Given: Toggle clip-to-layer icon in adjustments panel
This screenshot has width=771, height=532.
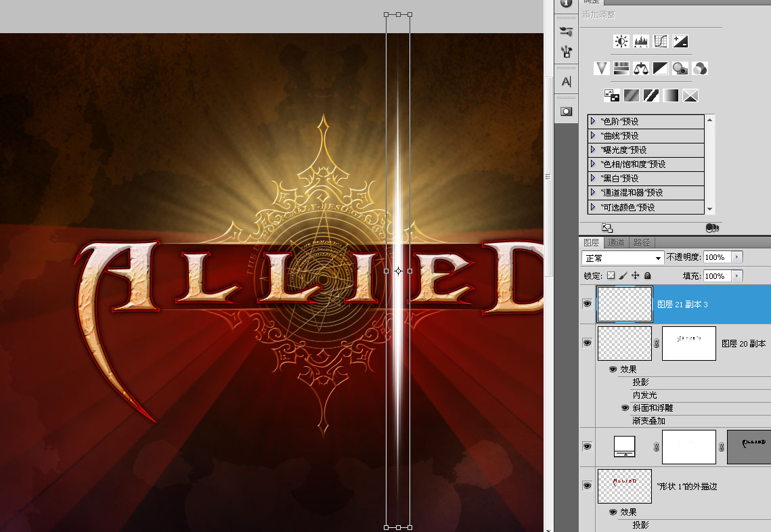Looking at the screenshot, I should [x=712, y=228].
